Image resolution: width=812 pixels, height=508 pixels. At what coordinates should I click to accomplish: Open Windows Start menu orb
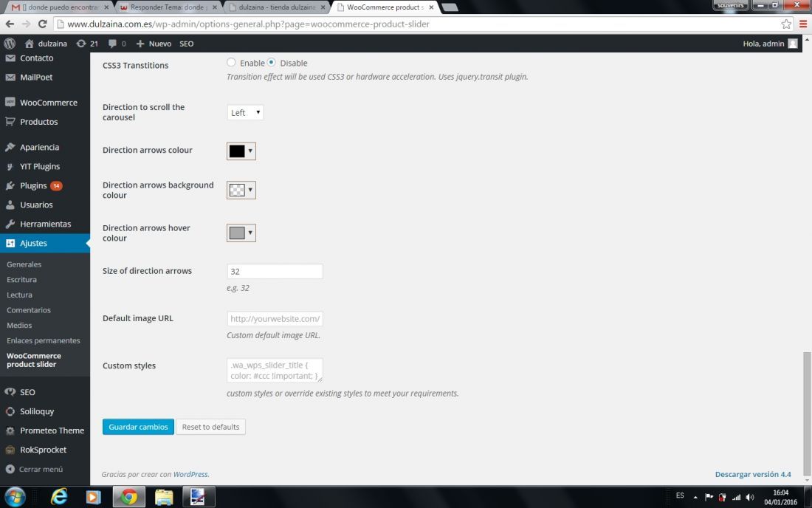point(15,497)
